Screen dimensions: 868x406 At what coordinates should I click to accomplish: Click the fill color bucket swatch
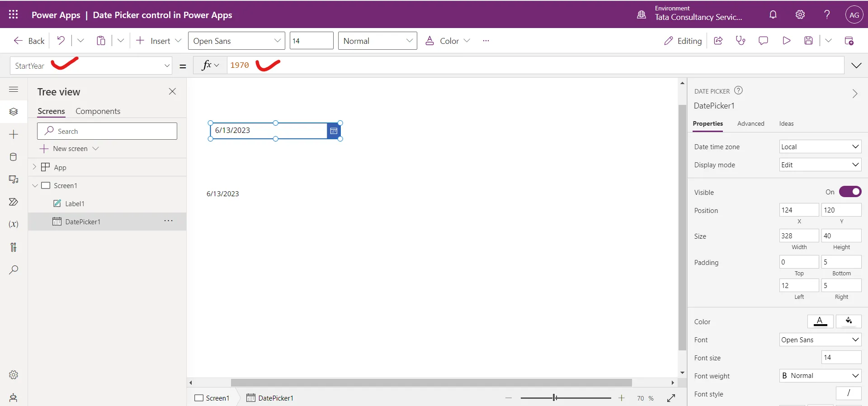point(849,321)
